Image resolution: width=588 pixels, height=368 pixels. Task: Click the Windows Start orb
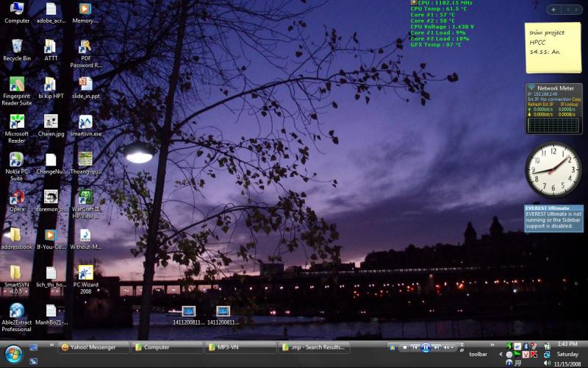[14, 354]
